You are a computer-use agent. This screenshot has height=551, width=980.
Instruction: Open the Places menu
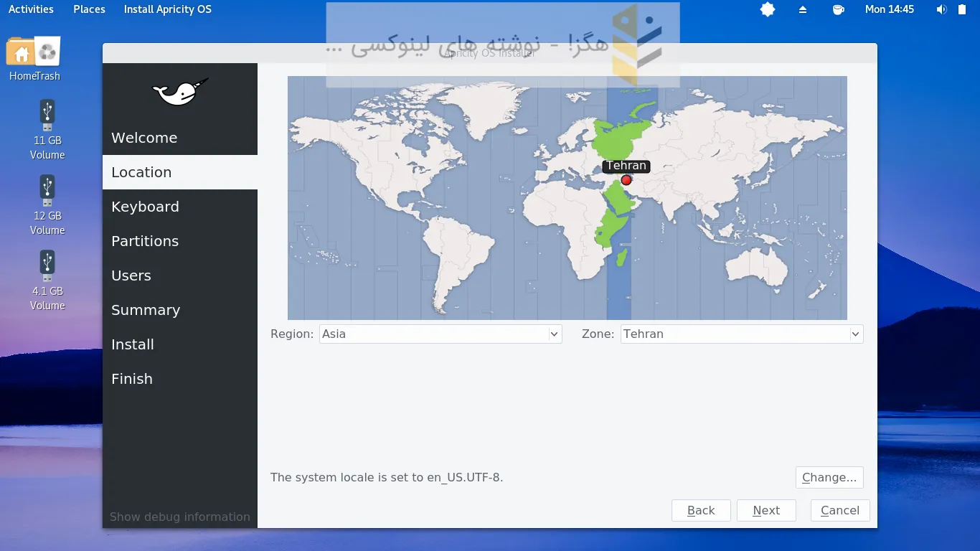[x=89, y=9]
